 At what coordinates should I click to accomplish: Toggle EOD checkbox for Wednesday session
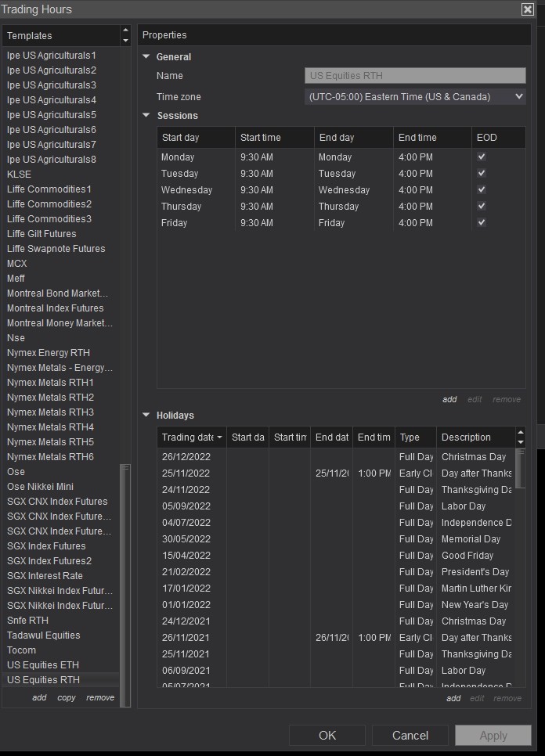(x=482, y=189)
